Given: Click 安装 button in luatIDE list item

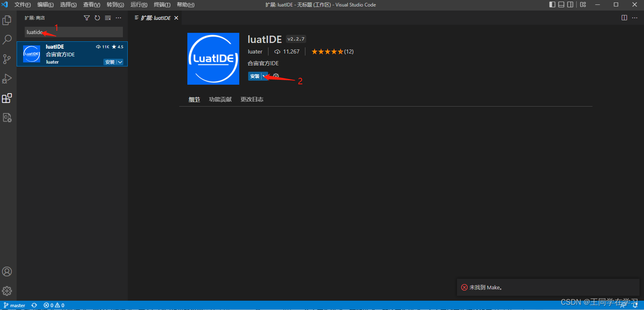Looking at the screenshot, I should click(110, 62).
